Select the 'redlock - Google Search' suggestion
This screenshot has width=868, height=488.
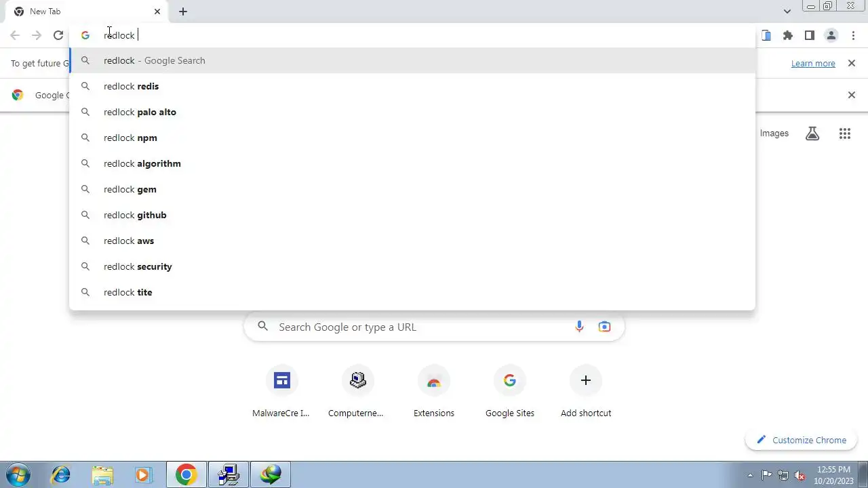[x=412, y=60]
